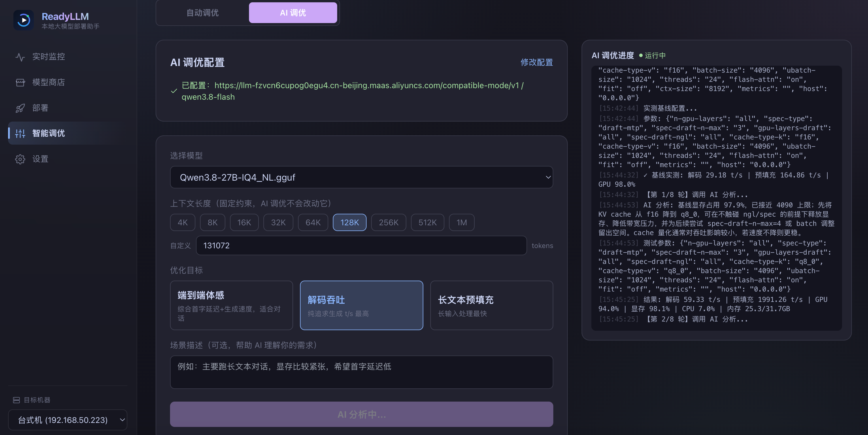Image resolution: width=868 pixels, height=435 pixels.
Task: Click the 选择模型 label
Action: 186,156
